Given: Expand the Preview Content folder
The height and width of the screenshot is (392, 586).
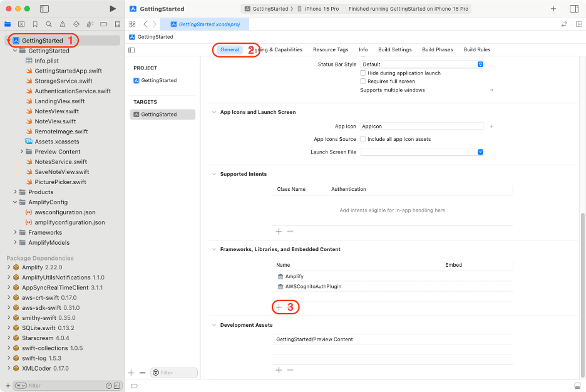Looking at the screenshot, I should point(22,152).
